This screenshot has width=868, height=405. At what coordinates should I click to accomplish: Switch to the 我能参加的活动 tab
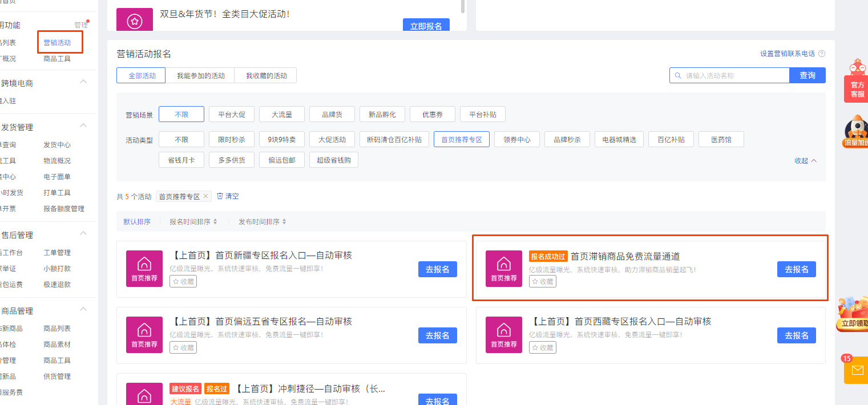pyautogui.click(x=200, y=75)
